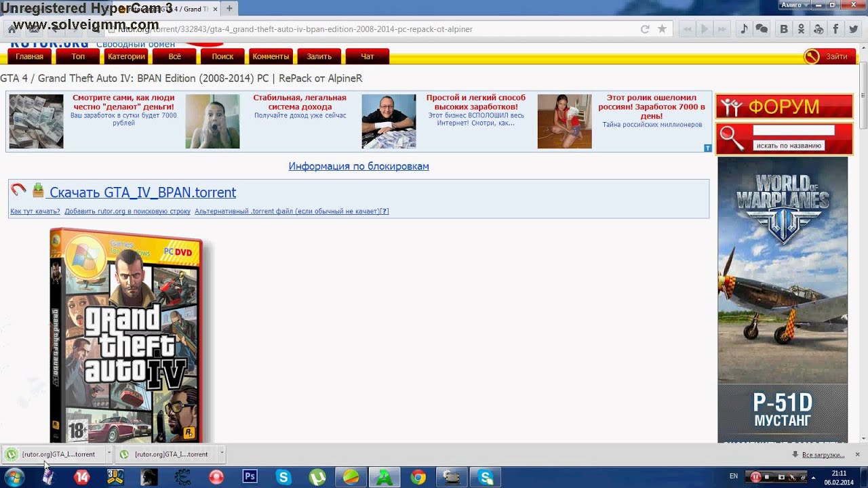Open Odnoklassniki from the toolbar icon
Screen dimensions: 868x488
802,29
